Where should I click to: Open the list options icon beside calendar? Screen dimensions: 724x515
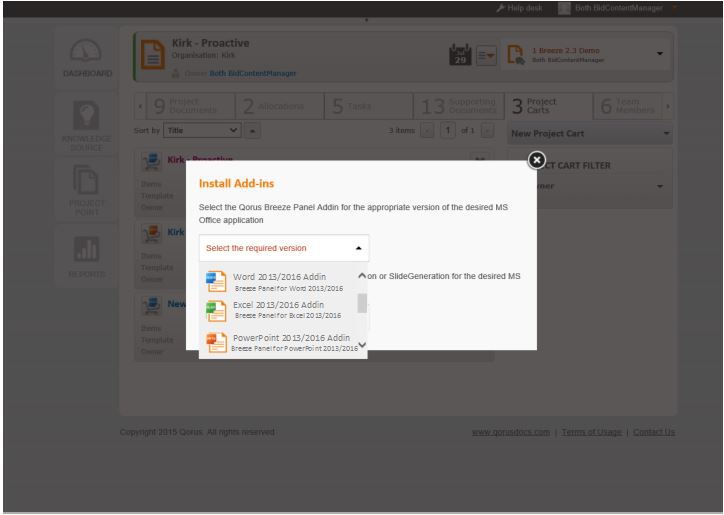(486, 55)
